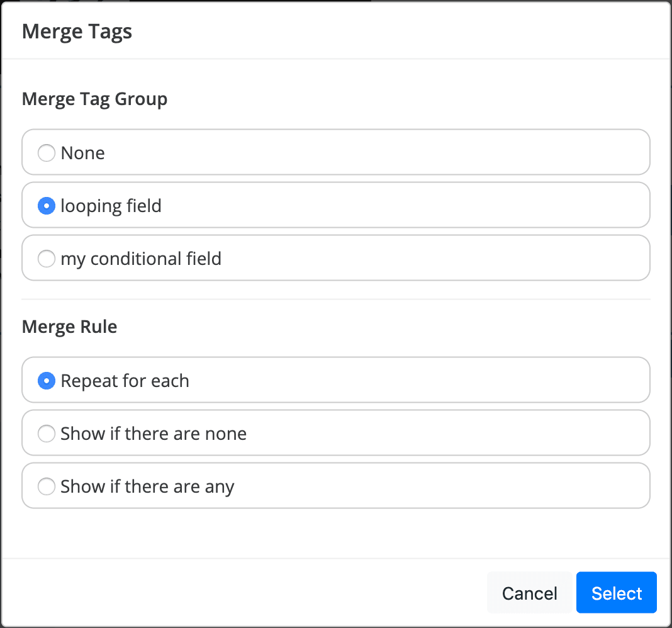Click the "looping field" label text

point(111,206)
